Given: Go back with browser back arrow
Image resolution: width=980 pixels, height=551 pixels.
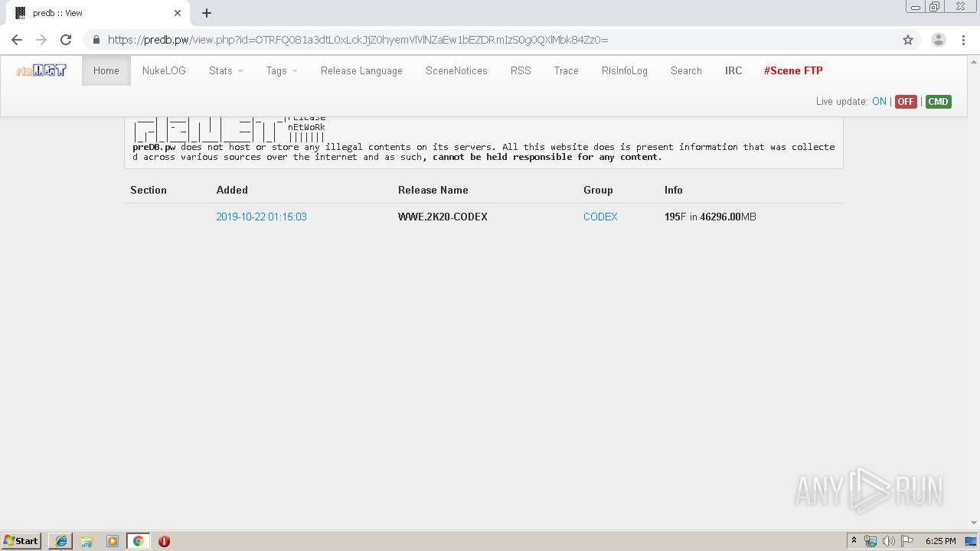Looking at the screenshot, I should (x=17, y=40).
